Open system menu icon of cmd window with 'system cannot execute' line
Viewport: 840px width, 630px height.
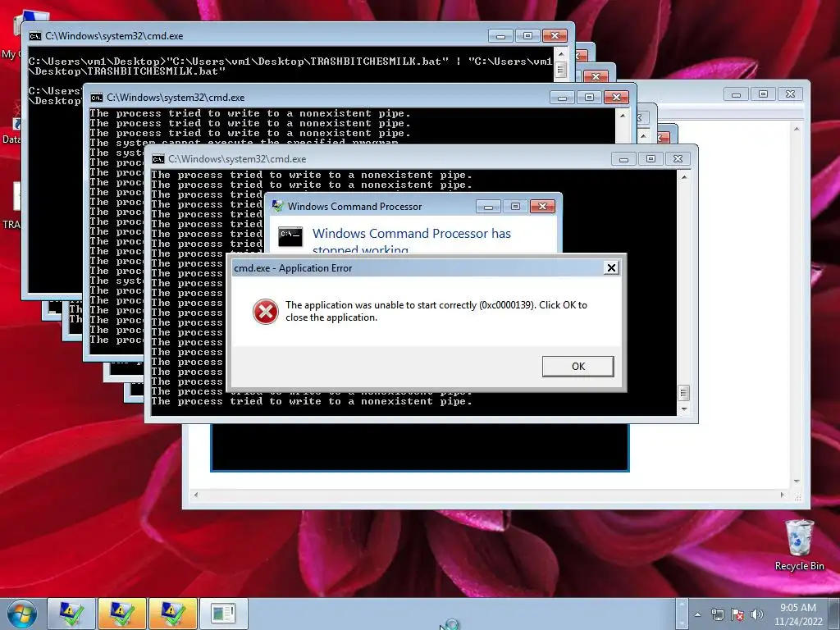click(x=97, y=98)
